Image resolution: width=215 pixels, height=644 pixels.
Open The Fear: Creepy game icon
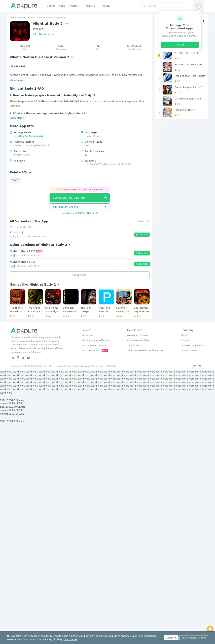[89, 297]
